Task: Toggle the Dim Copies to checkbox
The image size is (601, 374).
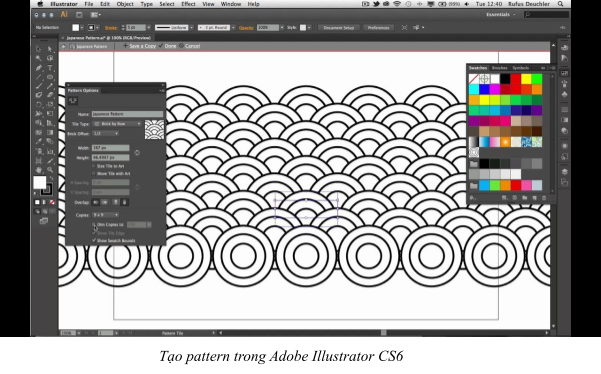Action: pyautogui.click(x=94, y=225)
